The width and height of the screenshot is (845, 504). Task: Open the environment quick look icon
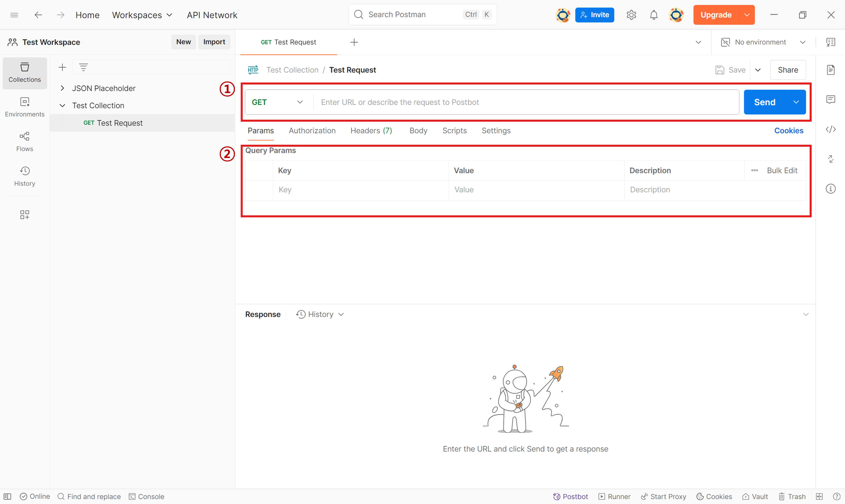[x=830, y=42]
